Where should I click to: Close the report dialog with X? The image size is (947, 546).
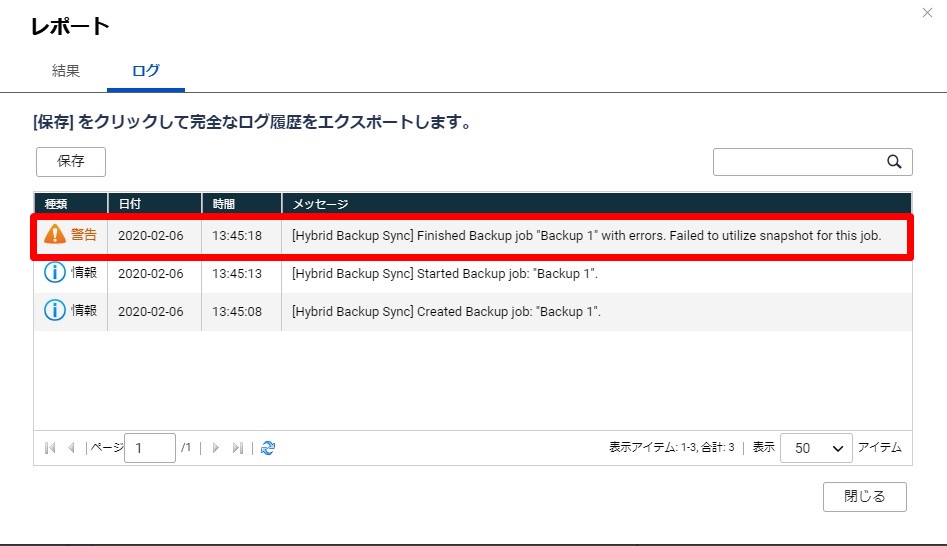(x=927, y=13)
